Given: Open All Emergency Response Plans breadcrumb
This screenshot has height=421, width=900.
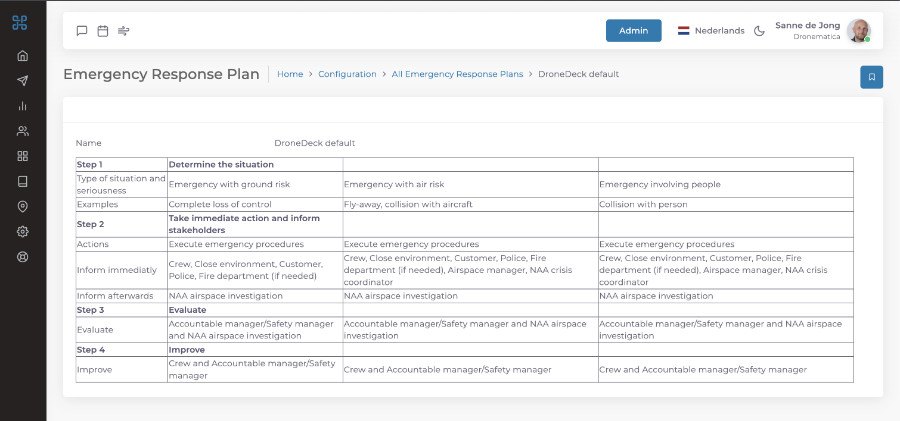Looking at the screenshot, I should tap(457, 74).
